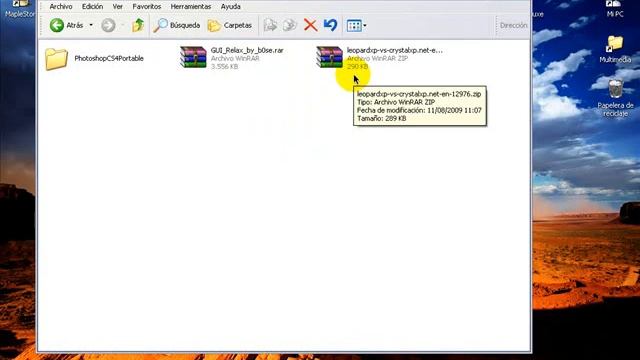
Task: Open the Búsqueda search panel
Action: point(177,25)
